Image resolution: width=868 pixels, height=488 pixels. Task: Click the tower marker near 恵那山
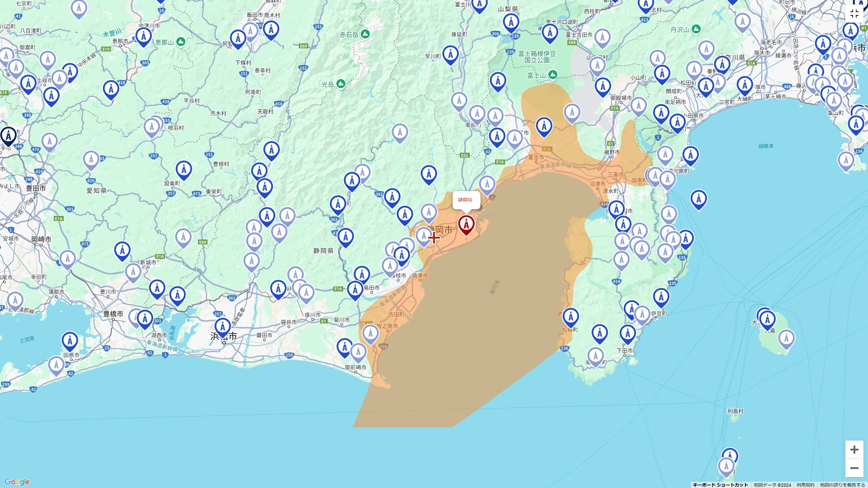click(x=144, y=35)
